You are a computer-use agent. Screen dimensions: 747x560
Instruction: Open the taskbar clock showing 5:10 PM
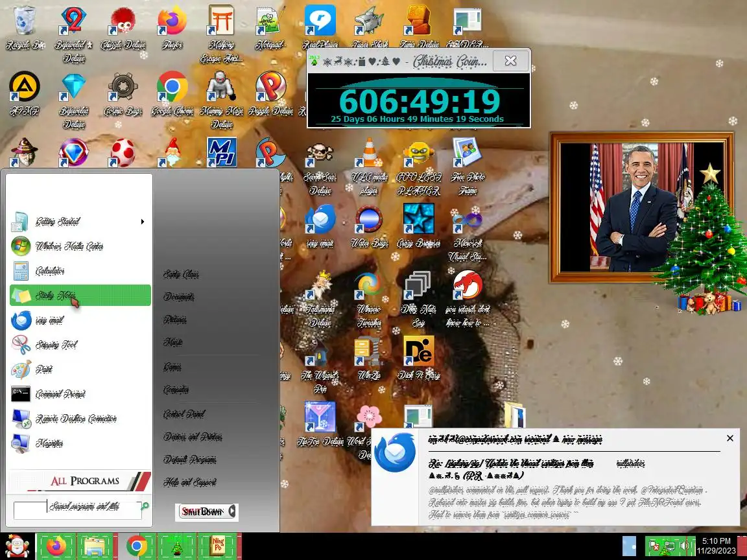click(x=716, y=546)
